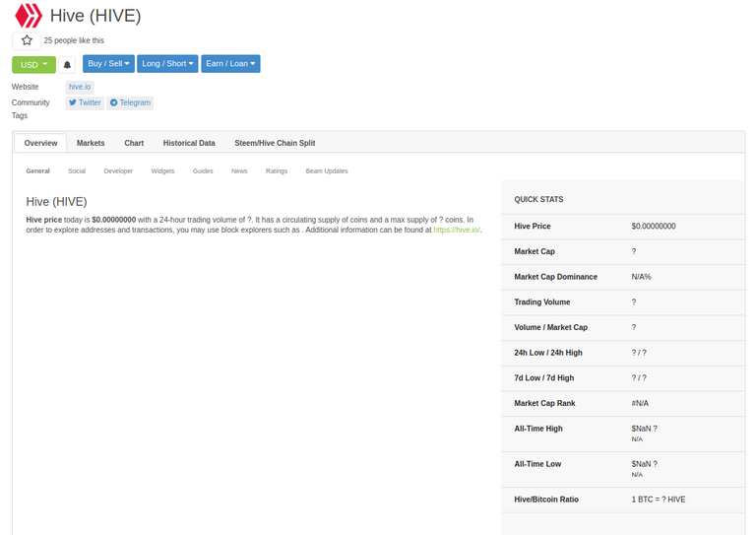Click the All-Time High label

[x=538, y=429]
